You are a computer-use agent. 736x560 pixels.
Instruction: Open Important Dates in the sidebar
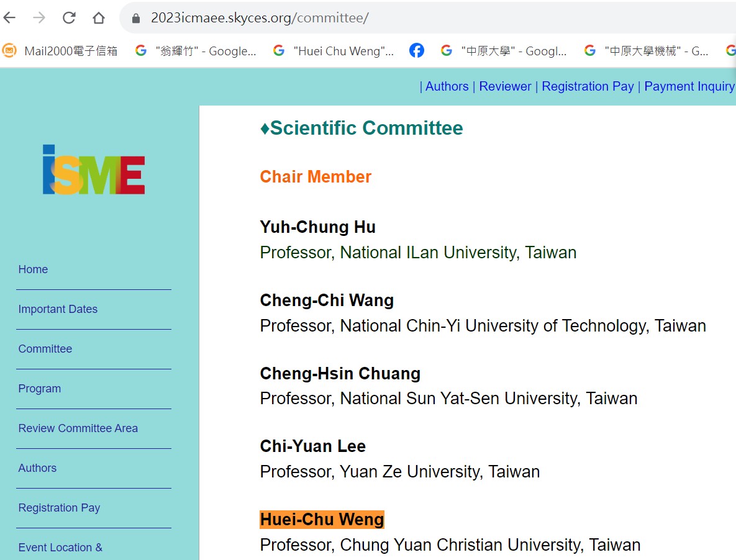click(x=58, y=309)
